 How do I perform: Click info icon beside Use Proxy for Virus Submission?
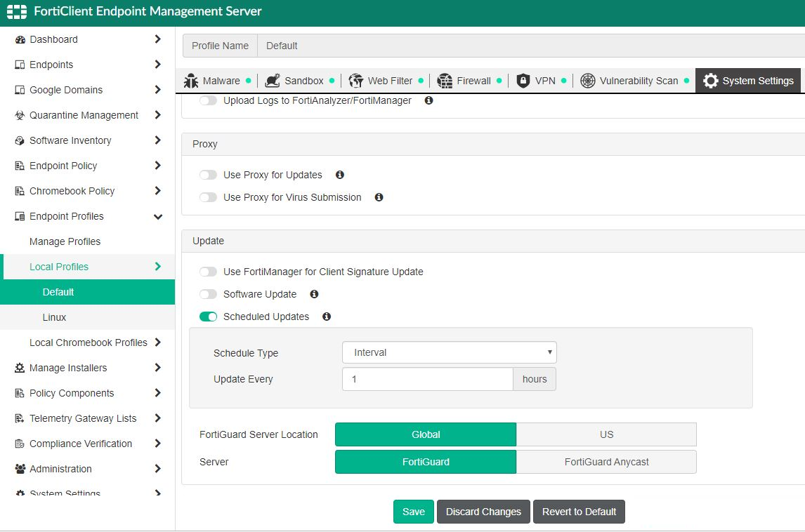point(379,197)
